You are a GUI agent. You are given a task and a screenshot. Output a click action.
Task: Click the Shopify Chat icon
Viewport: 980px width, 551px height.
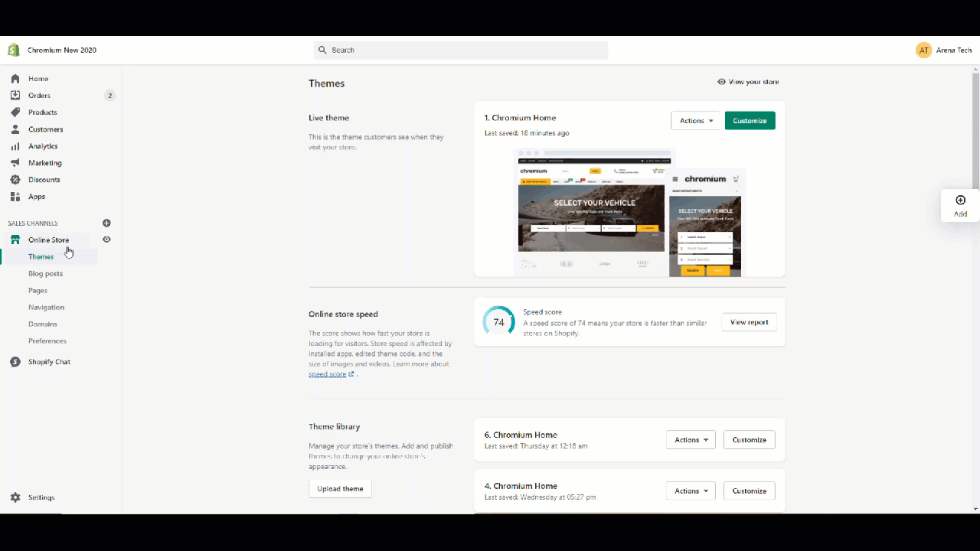(x=15, y=362)
